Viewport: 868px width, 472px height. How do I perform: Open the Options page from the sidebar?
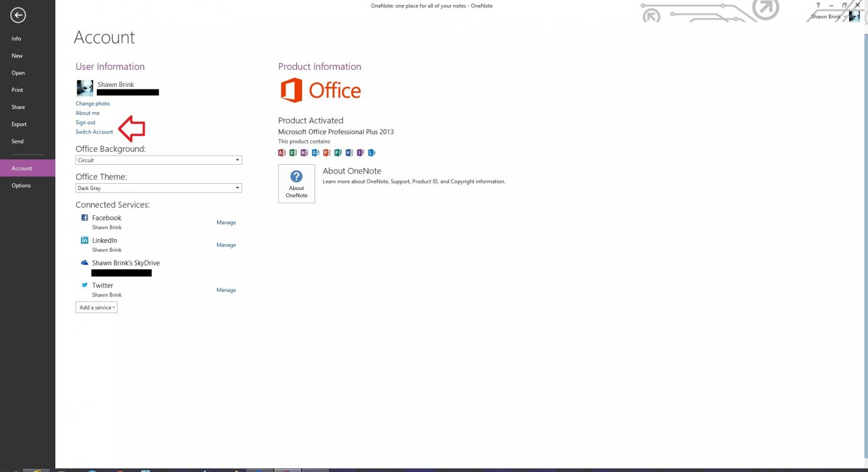21,185
